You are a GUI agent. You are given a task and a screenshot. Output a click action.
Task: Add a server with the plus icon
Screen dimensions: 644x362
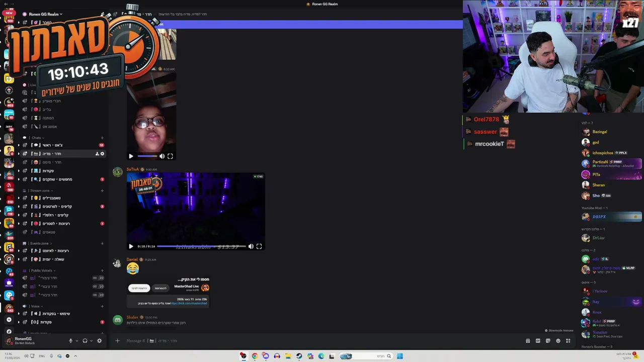click(x=9, y=320)
